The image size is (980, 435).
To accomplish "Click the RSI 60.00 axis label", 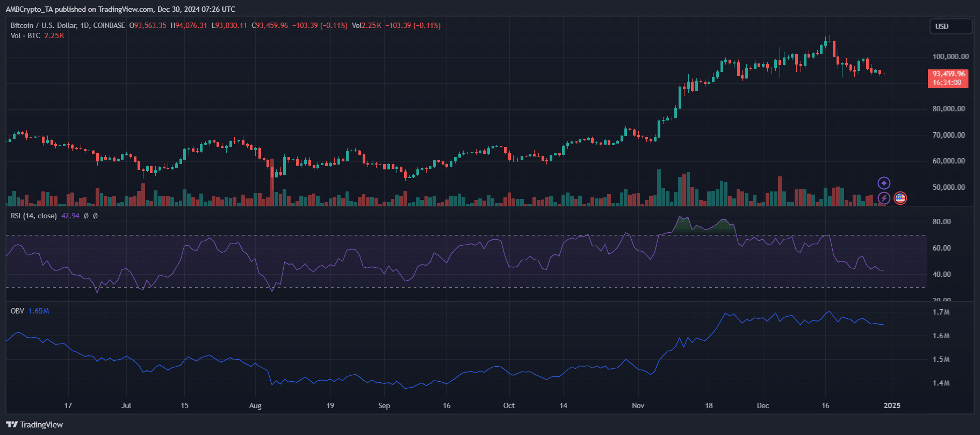I will (x=942, y=248).
